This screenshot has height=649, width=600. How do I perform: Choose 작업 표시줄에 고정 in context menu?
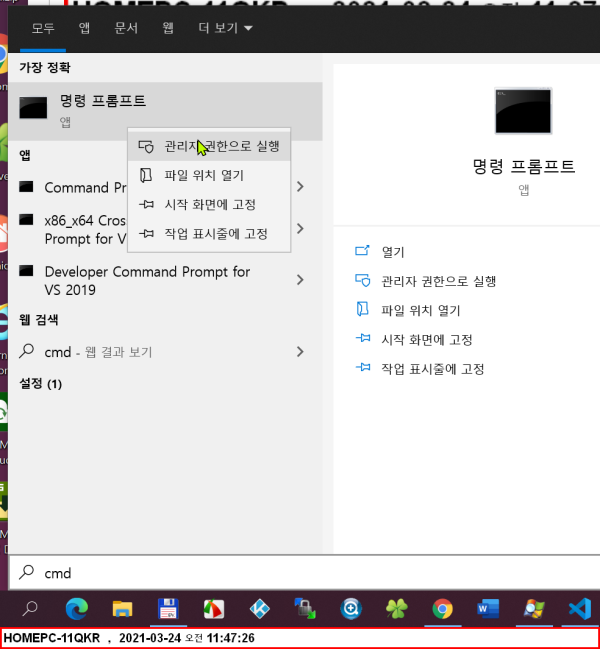pyautogui.click(x=209, y=234)
